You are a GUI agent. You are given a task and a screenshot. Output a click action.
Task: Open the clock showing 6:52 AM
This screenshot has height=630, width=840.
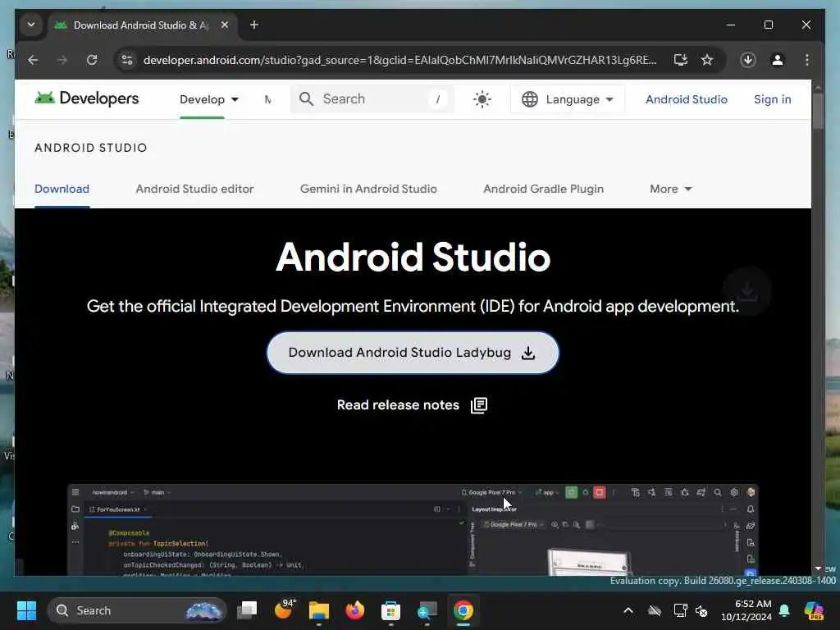pyautogui.click(x=746, y=610)
